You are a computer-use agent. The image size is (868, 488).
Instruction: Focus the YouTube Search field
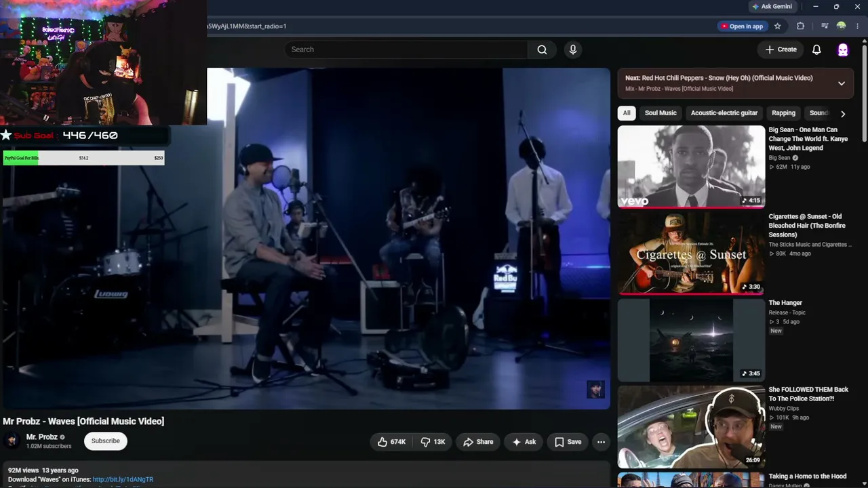pyautogui.click(x=406, y=49)
